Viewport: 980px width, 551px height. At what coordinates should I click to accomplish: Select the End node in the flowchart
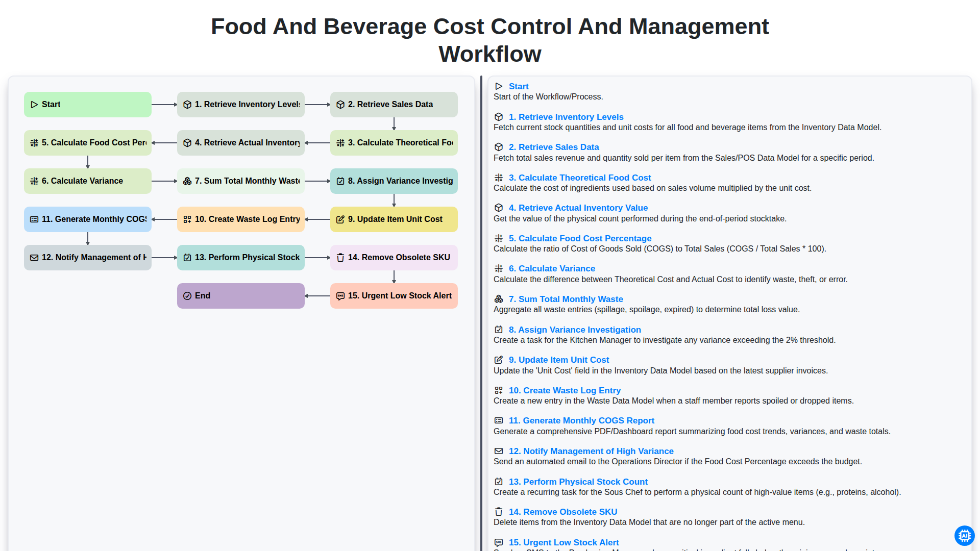(241, 296)
